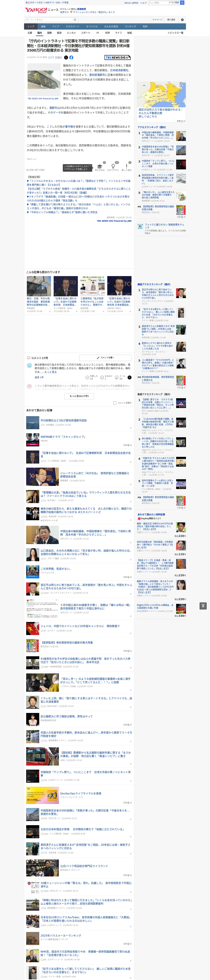
Task: Select the エキスパート navigation tab
Action: pyautogui.click(x=72, y=27)
